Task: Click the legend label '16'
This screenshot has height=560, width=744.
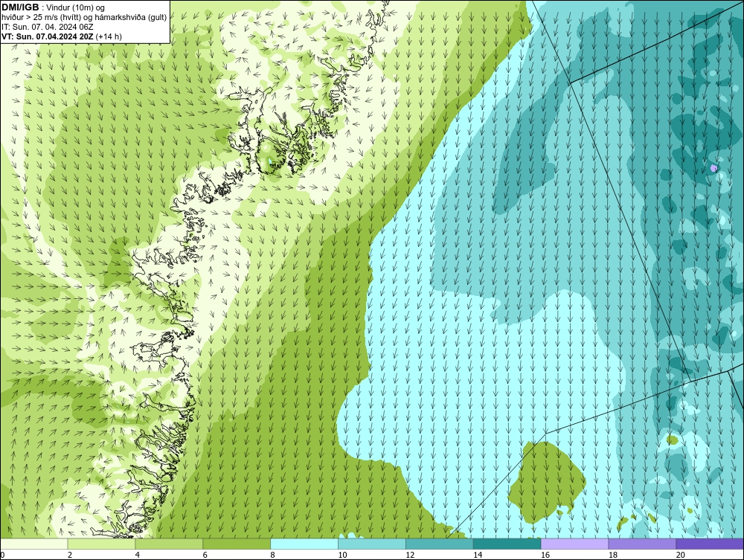Action: [545, 555]
